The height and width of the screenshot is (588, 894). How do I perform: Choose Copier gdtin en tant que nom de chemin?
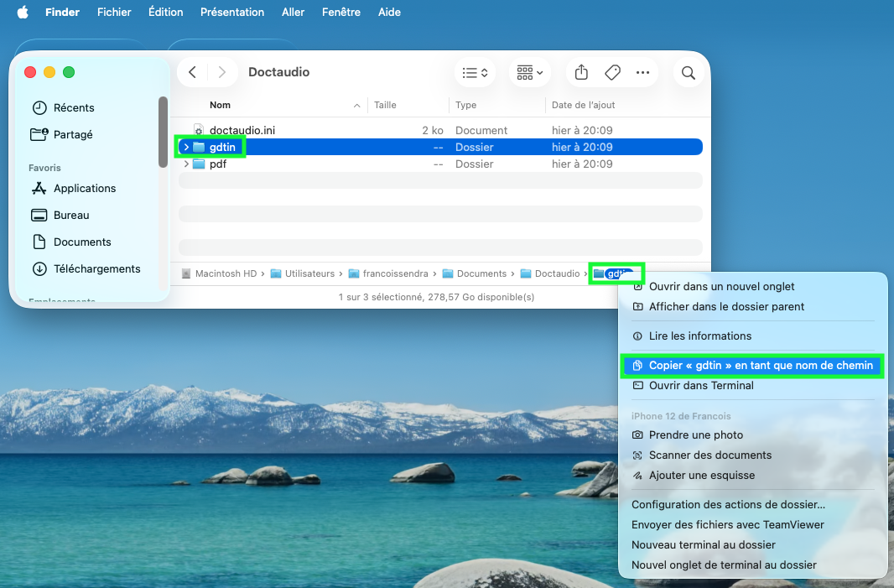[x=752, y=366]
